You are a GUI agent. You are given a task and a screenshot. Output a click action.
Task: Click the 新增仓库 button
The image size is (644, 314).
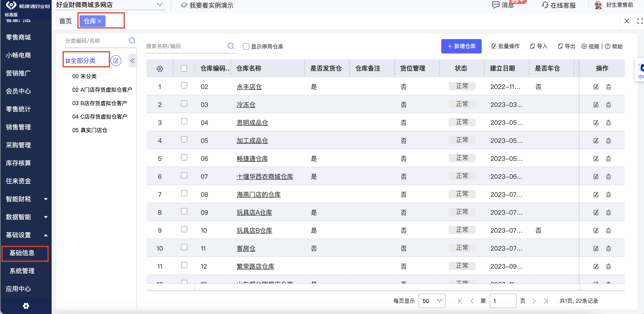(x=461, y=46)
